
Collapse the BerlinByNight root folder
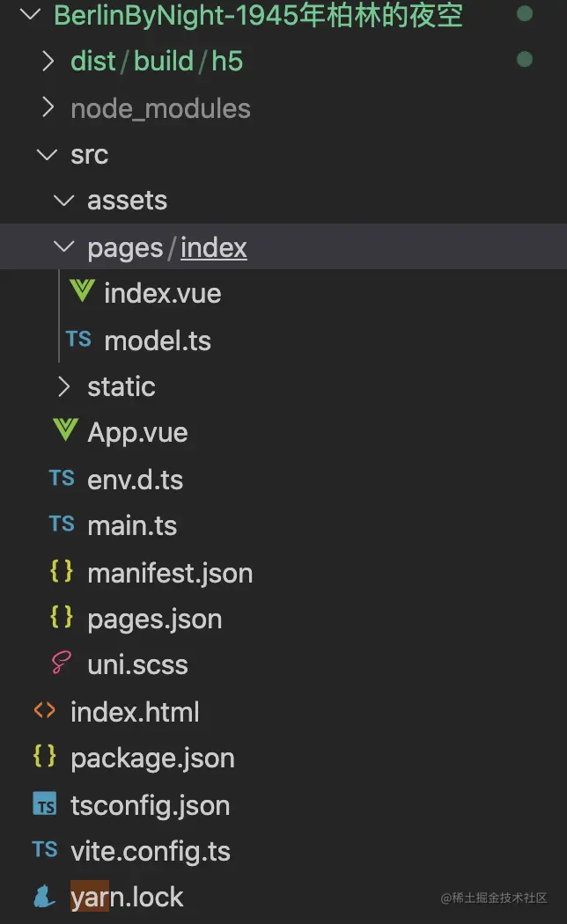[29, 15]
